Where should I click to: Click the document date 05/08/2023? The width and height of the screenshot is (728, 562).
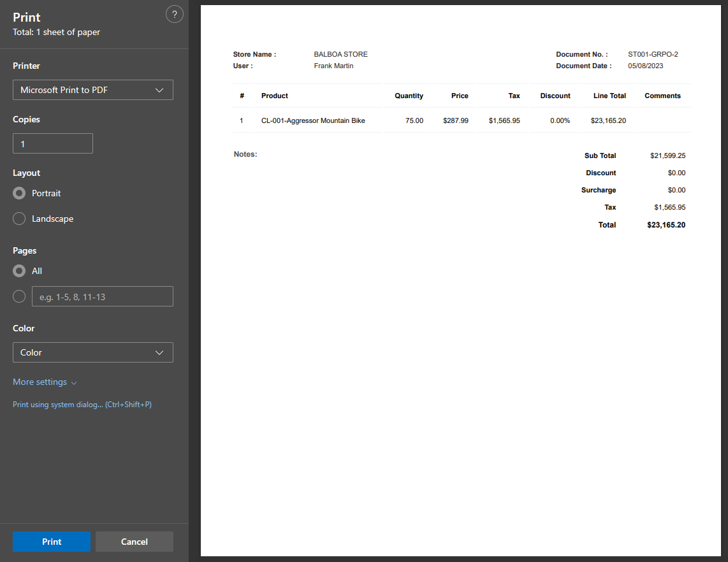point(645,66)
